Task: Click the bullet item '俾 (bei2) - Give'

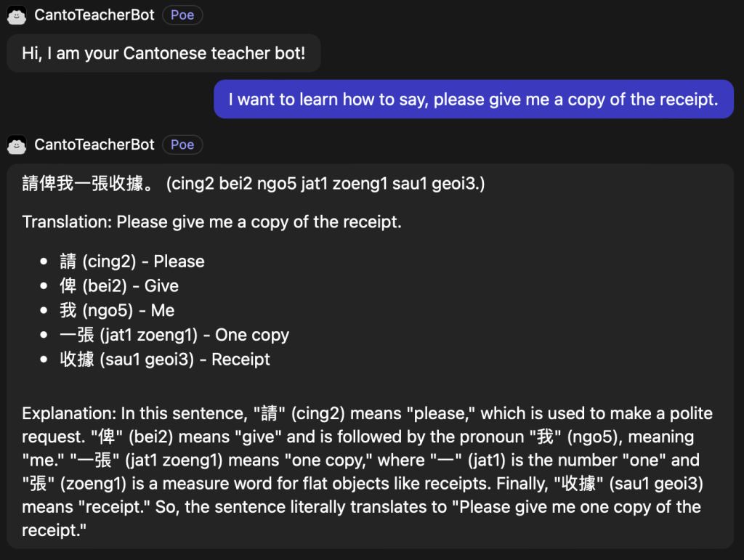Action: click(x=119, y=285)
